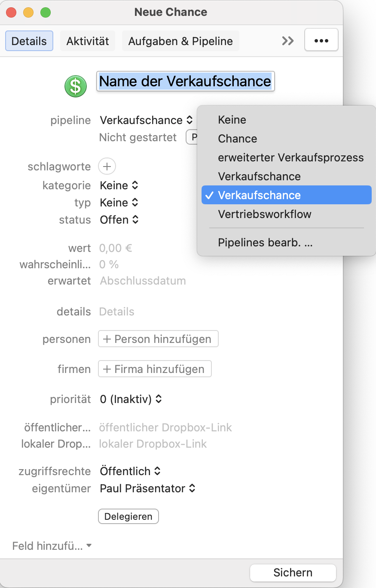Choose Keine in the pipeline menu

(x=232, y=120)
